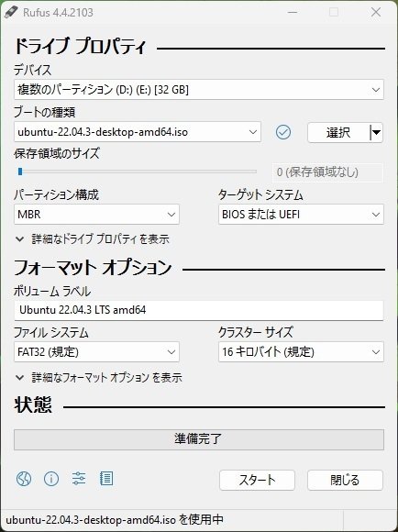
Task: Click the 選択 button
Action: [338, 132]
